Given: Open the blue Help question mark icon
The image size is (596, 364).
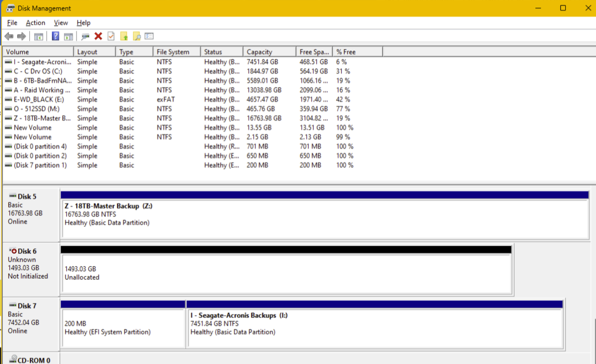Looking at the screenshot, I should [56, 36].
